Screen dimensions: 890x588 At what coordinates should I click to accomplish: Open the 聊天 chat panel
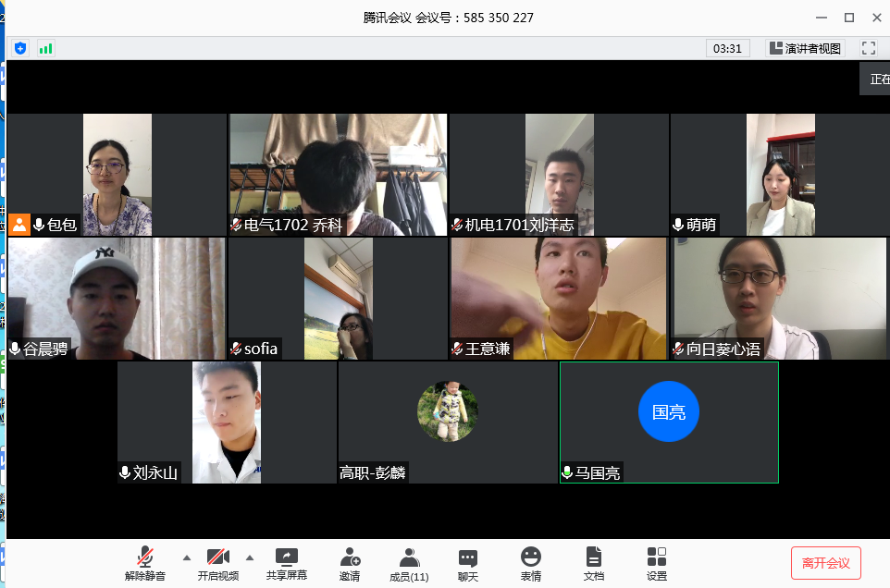pos(468,563)
